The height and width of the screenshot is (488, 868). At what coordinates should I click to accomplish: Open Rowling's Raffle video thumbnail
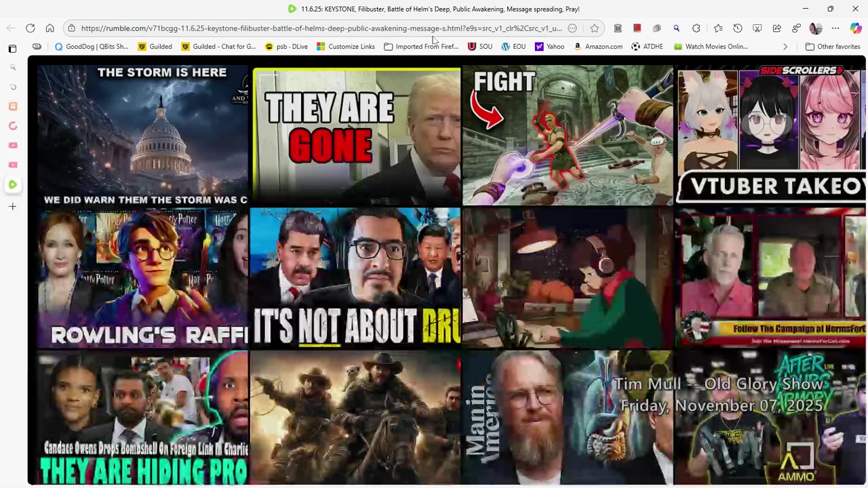click(142, 278)
